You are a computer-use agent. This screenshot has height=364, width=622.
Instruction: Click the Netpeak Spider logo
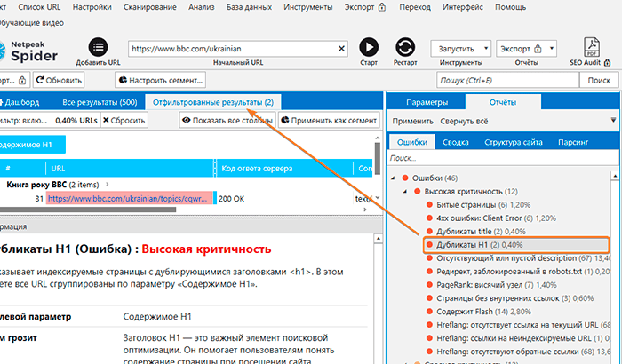(29, 51)
